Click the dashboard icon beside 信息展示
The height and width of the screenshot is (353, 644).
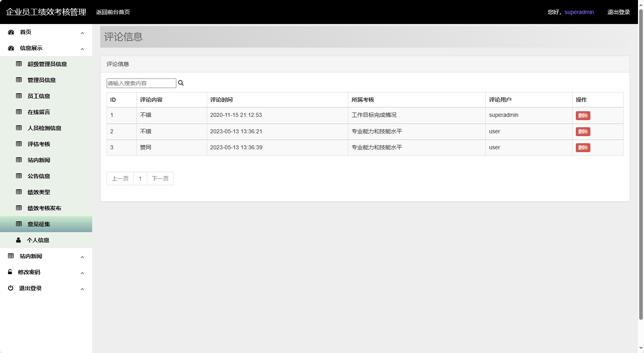pyautogui.click(x=11, y=48)
